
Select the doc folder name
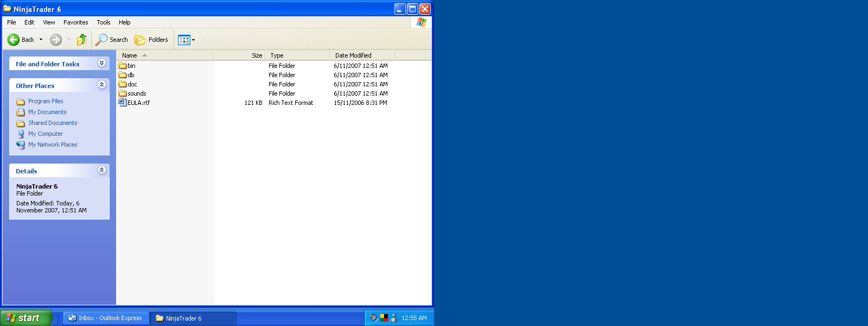coord(132,84)
